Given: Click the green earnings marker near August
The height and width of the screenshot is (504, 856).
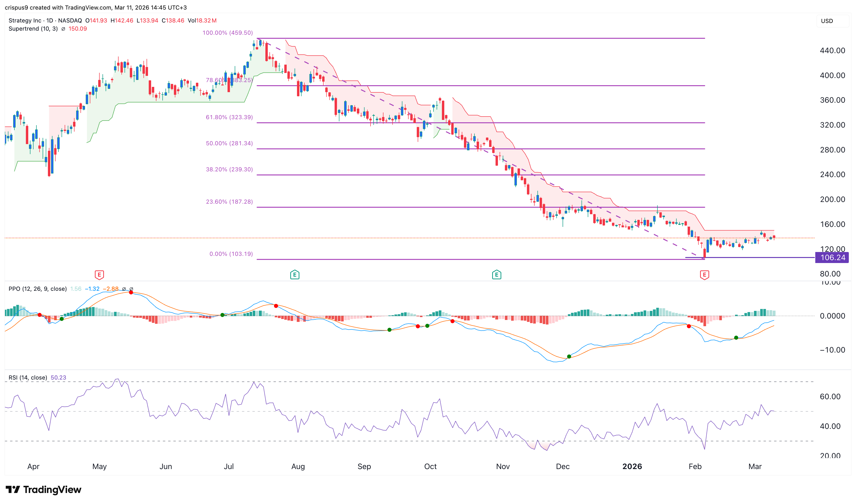Looking at the screenshot, I should point(295,275).
